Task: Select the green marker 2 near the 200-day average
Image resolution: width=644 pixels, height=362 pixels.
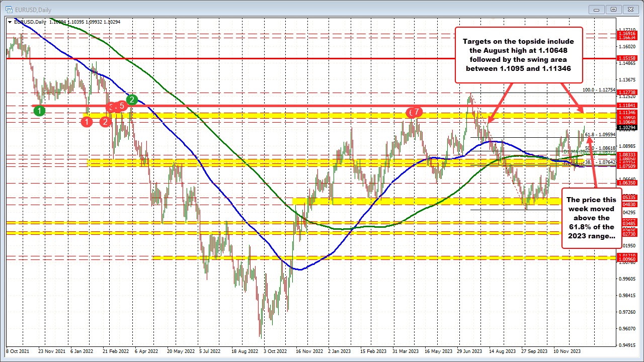Action: pos(132,100)
